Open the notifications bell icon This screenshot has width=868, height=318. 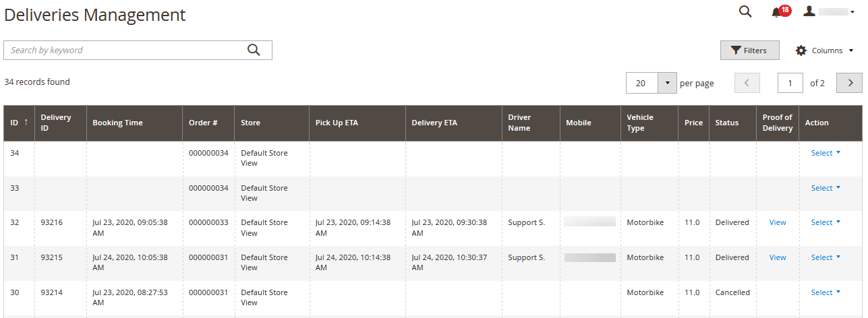point(778,12)
